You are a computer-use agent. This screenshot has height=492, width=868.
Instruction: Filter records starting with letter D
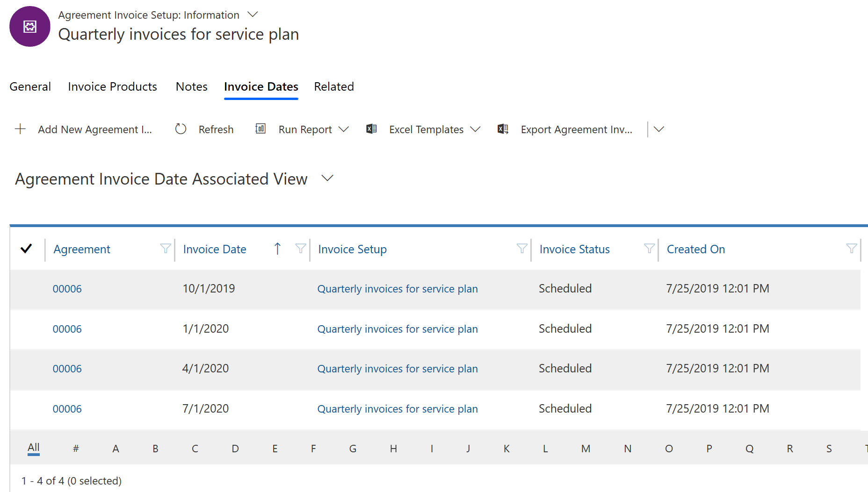pyautogui.click(x=235, y=449)
